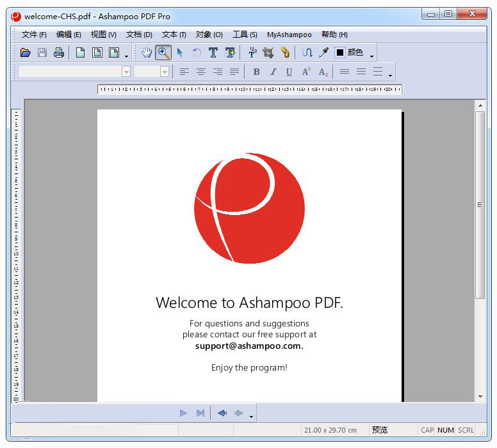
Task: Click the blank new page icon
Action: click(80, 52)
